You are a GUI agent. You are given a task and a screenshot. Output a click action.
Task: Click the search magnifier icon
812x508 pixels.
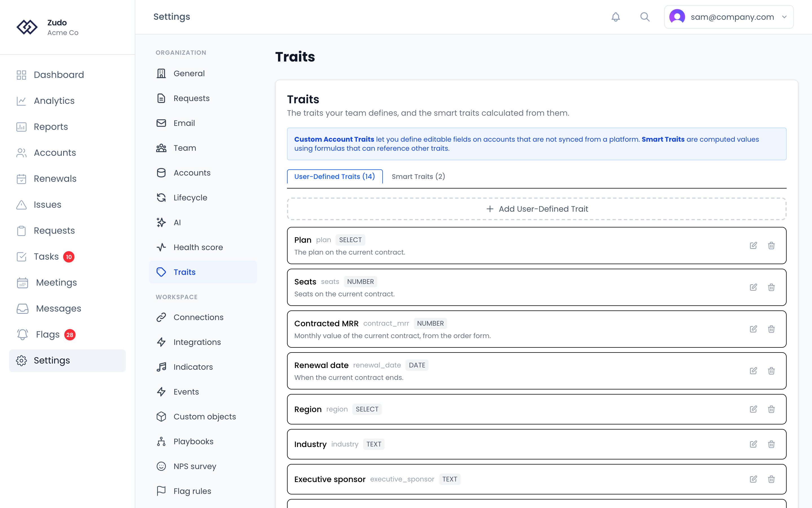tap(645, 17)
